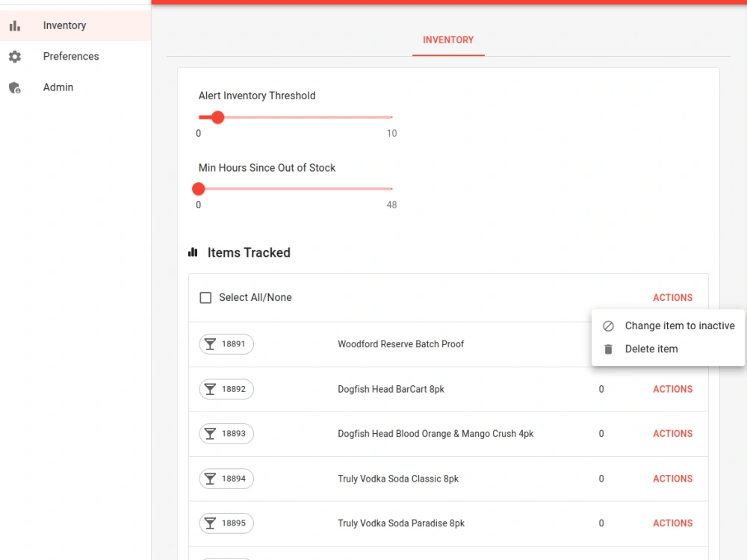
Task: Check the Select All/None checkbox
Action: [205, 298]
